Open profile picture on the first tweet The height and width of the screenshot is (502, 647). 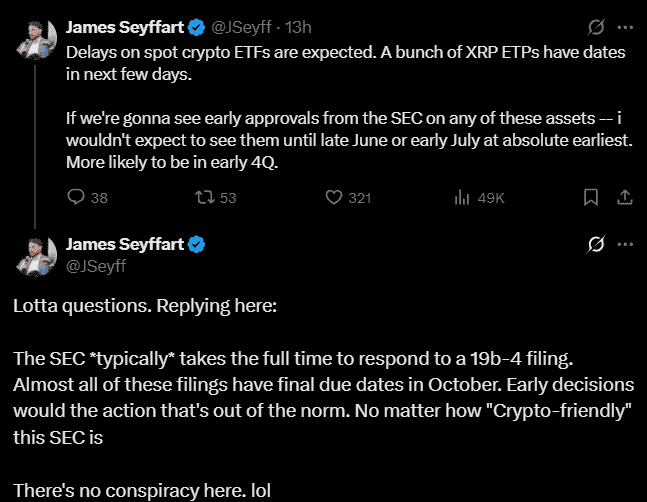(36, 38)
